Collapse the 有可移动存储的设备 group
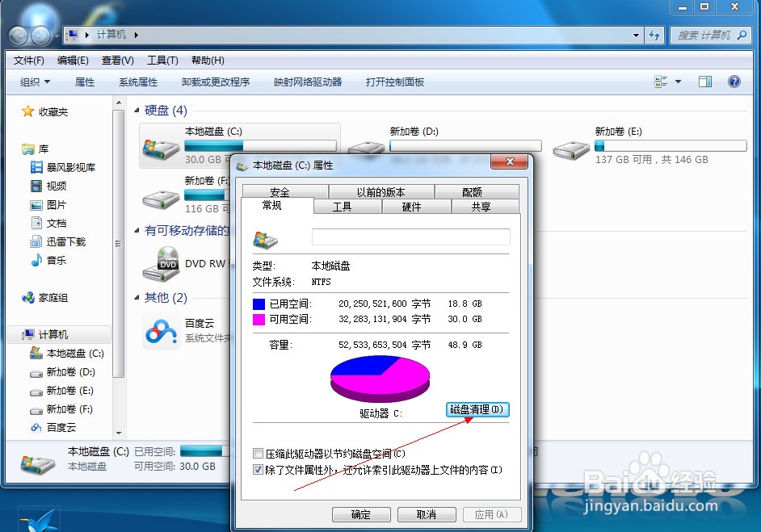This screenshot has height=532, width=761. [x=137, y=230]
